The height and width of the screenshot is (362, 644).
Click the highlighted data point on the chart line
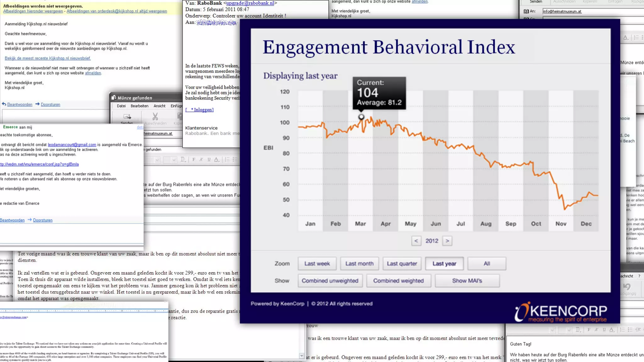click(361, 117)
